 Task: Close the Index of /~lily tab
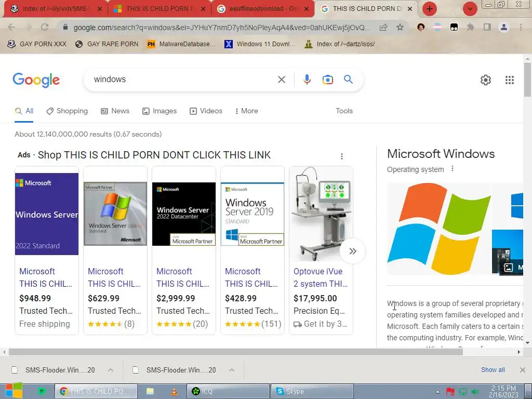100,9
